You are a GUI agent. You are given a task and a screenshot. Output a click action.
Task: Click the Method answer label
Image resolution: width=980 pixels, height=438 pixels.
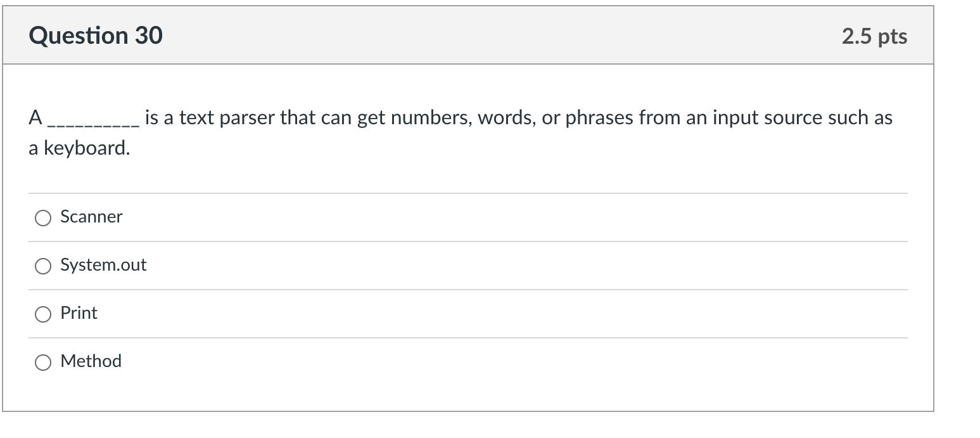(x=91, y=361)
